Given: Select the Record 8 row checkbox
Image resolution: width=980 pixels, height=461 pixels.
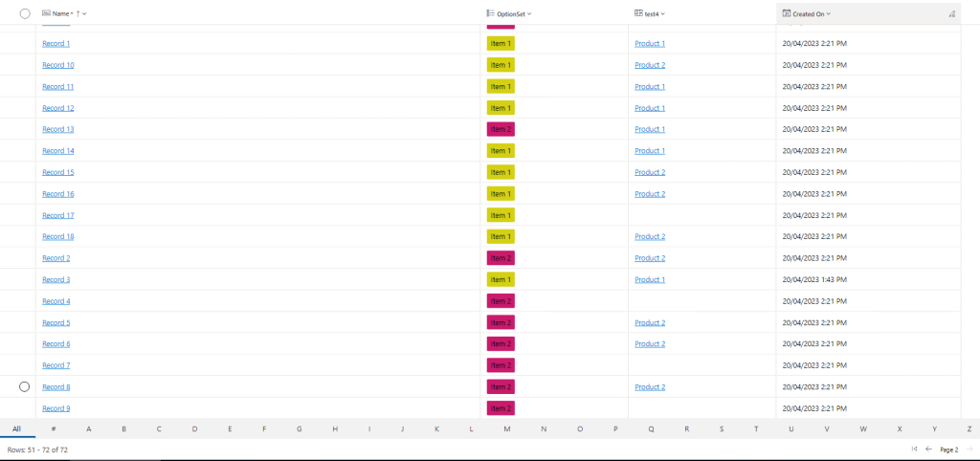Looking at the screenshot, I should (25, 386).
